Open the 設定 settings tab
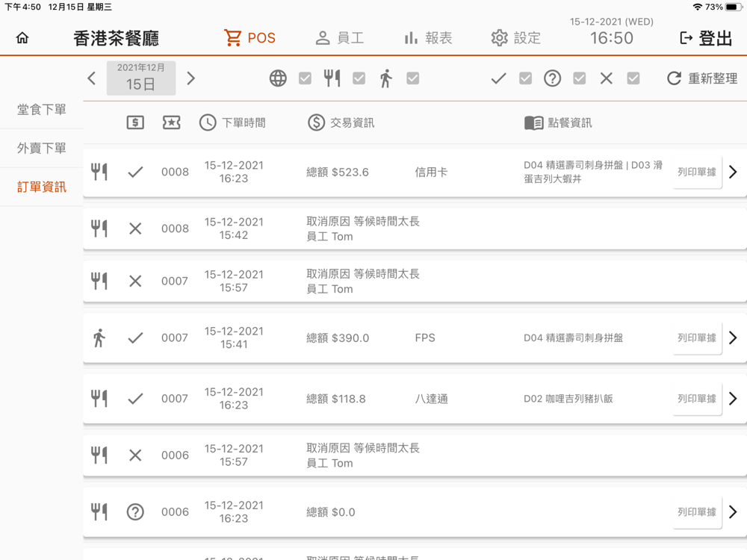 516,38
